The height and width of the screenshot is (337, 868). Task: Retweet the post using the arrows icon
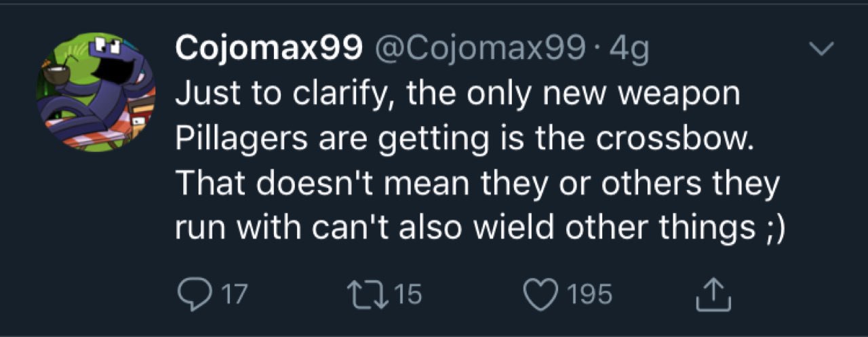click(x=367, y=294)
